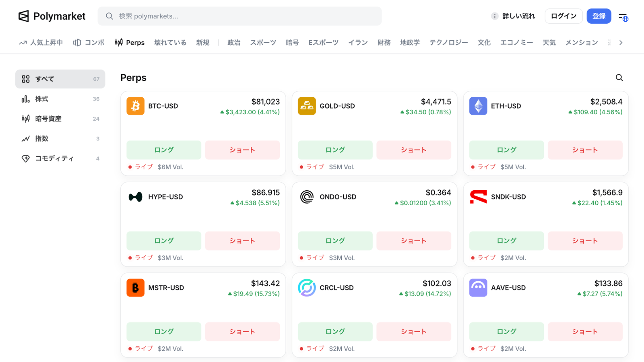Click the magnifier icon in search bar
The image size is (644, 362).
click(x=109, y=16)
